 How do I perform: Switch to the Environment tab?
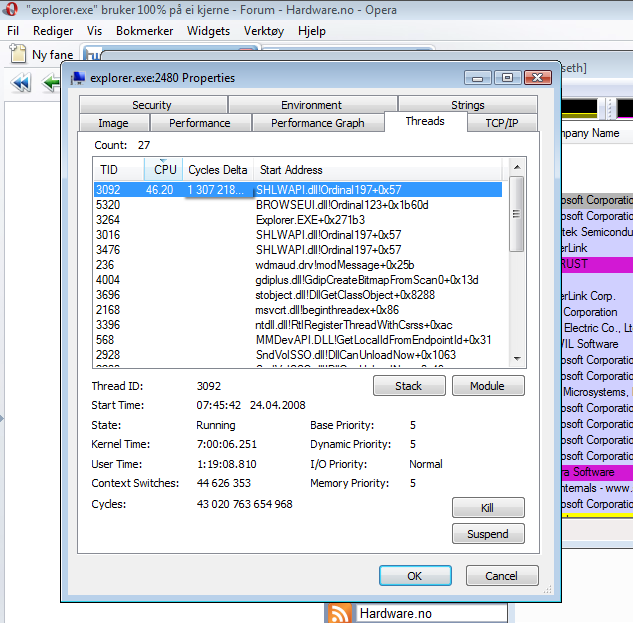pos(312,105)
